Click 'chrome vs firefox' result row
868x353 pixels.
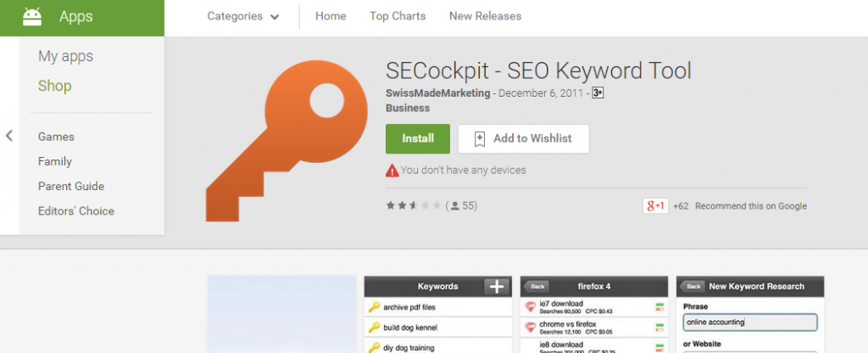coord(594,328)
